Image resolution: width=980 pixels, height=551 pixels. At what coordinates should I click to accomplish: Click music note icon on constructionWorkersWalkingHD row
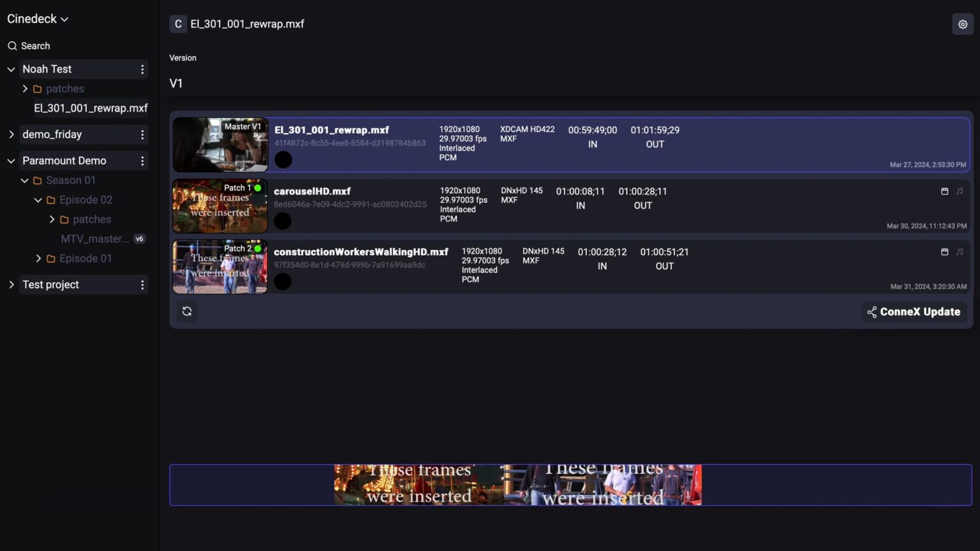pos(960,252)
